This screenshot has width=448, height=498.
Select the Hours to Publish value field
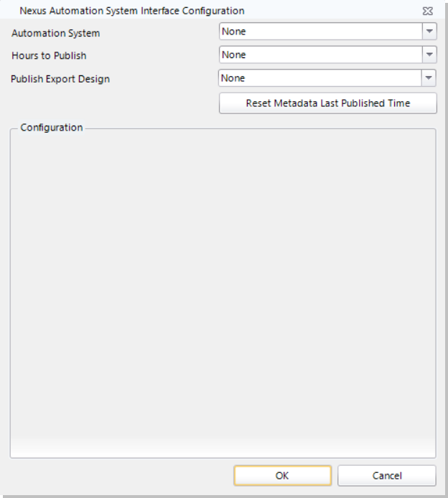[319, 55]
